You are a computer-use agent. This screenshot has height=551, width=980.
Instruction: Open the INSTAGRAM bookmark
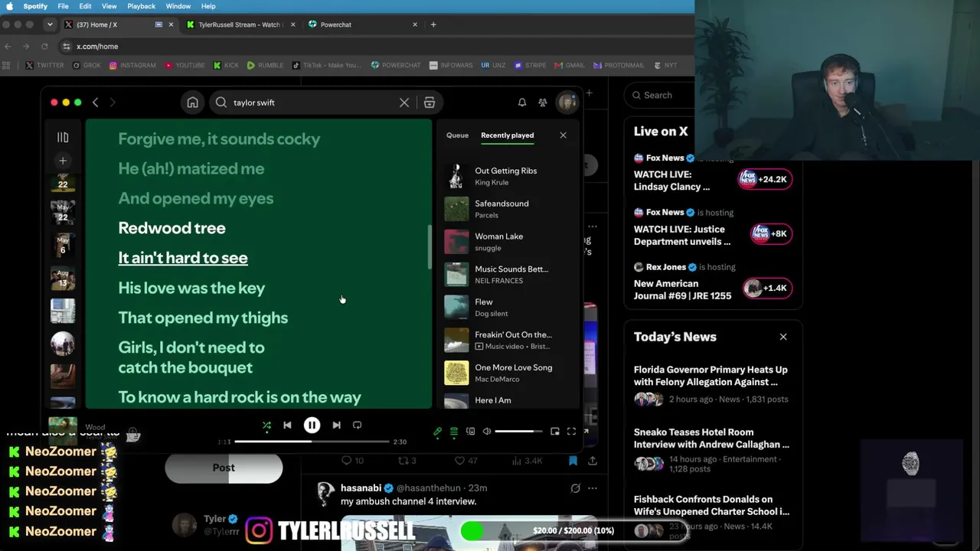132,66
